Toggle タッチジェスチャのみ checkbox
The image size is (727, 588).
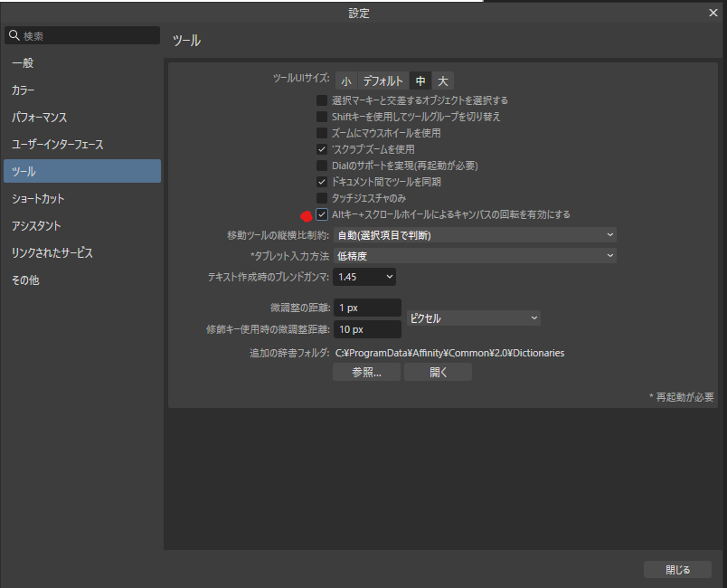click(322, 198)
